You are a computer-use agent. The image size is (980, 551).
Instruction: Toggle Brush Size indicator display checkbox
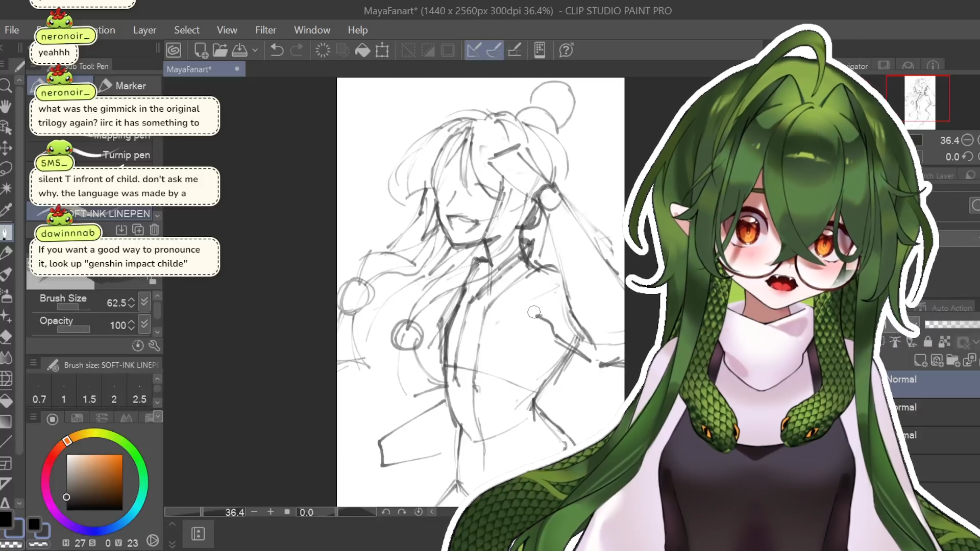point(144,302)
